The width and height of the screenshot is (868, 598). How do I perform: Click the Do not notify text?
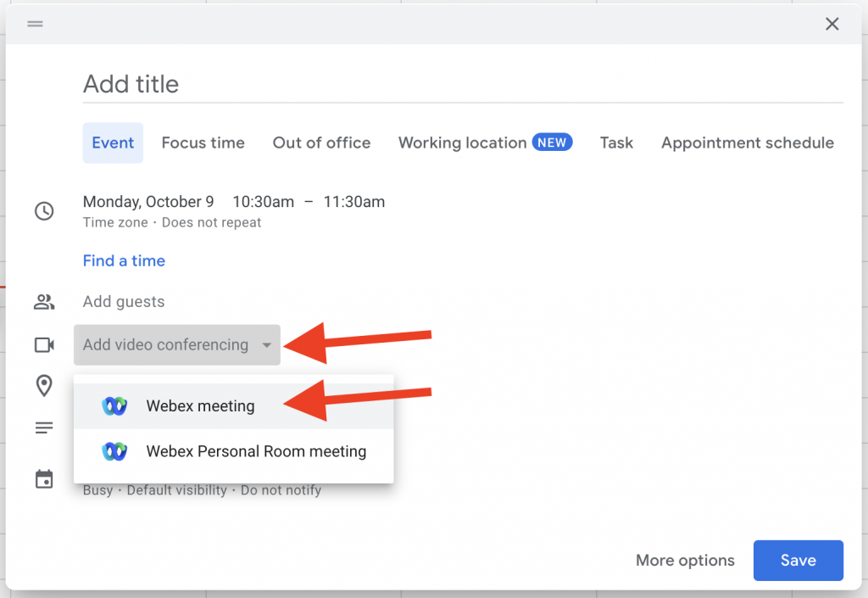(x=281, y=490)
